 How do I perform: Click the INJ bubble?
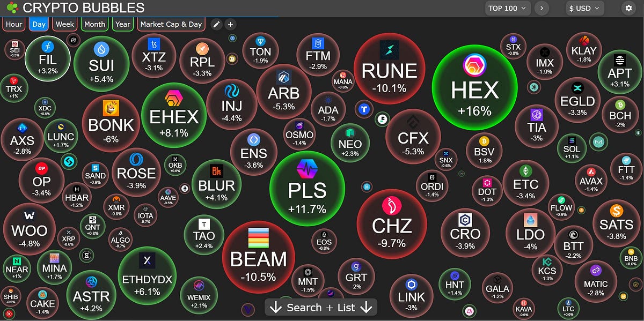coord(232,105)
